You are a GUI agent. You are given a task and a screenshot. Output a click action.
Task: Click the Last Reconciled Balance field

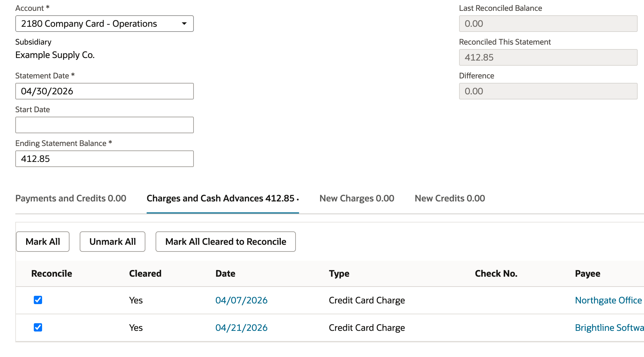click(x=548, y=24)
